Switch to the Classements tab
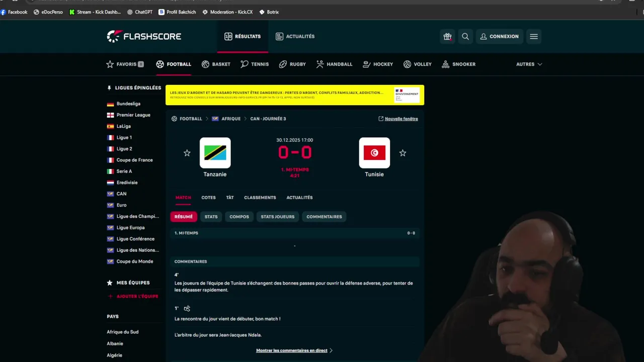Image resolution: width=644 pixels, height=362 pixels. [x=260, y=198]
